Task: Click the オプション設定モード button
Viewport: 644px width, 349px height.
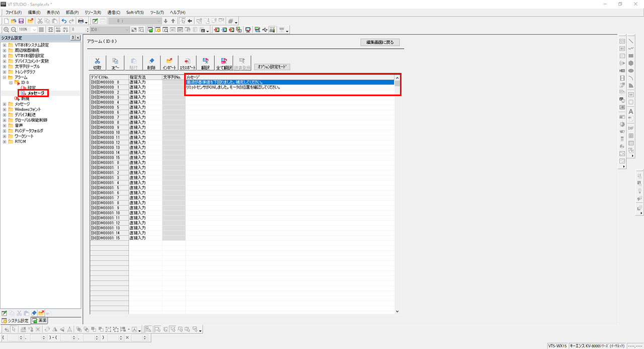Action: [x=272, y=66]
